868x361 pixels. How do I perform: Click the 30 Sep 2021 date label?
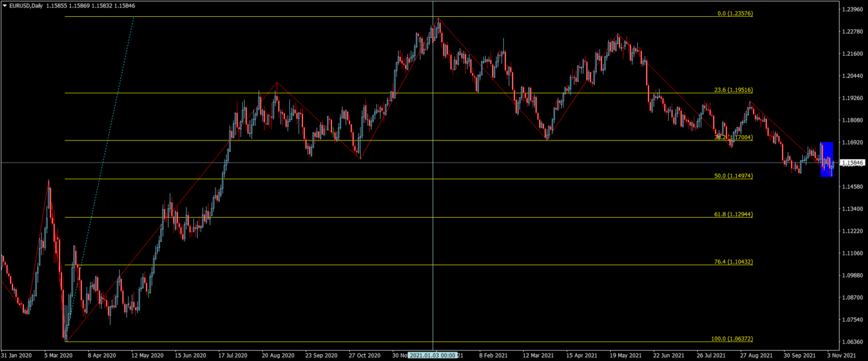click(x=800, y=355)
